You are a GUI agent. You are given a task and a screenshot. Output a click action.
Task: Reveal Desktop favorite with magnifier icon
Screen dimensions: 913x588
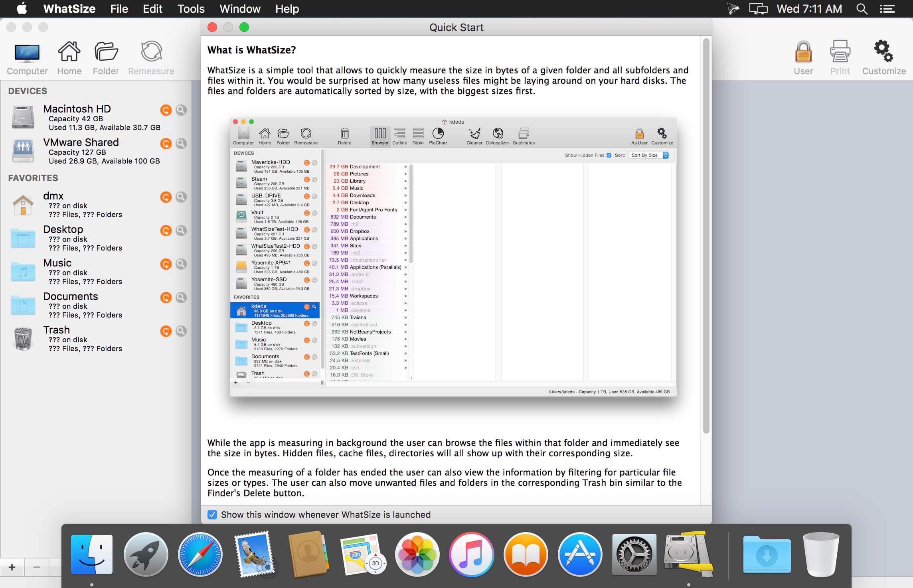(x=181, y=230)
